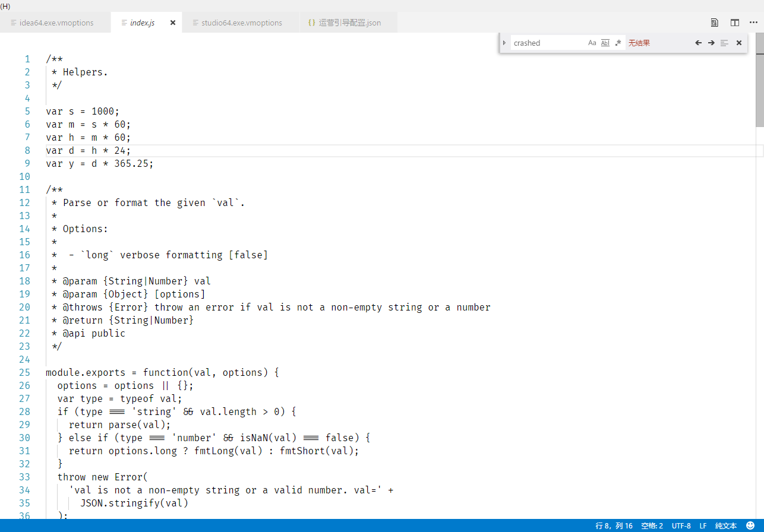The image size is (764, 532).
Task: Open more editor actions with the ellipsis
Action: (753, 22)
